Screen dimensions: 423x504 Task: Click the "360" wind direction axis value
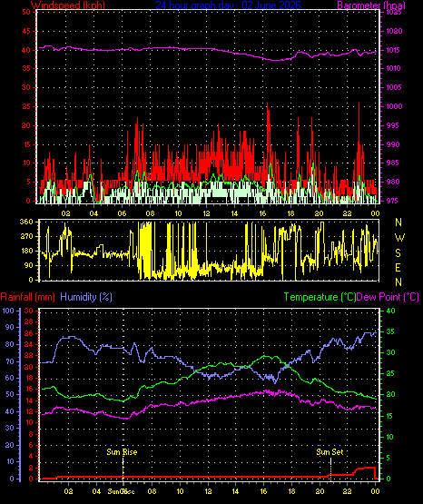[x=26, y=222]
